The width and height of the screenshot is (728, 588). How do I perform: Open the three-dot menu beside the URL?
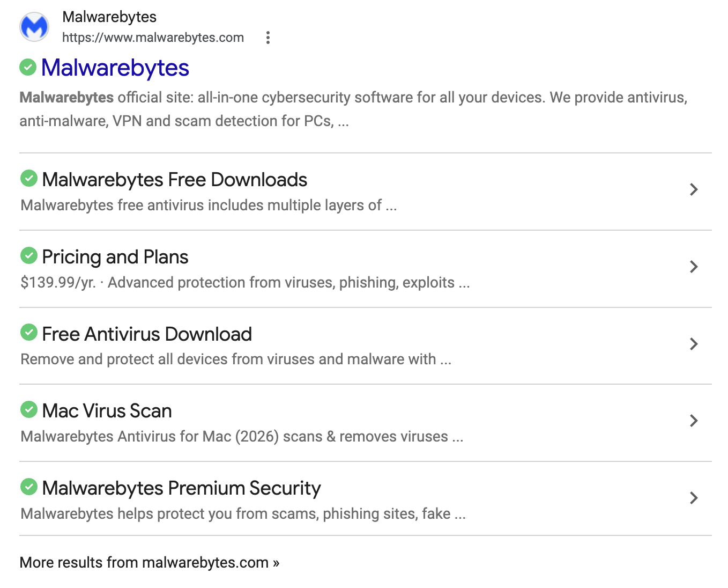click(x=268, y=38)
